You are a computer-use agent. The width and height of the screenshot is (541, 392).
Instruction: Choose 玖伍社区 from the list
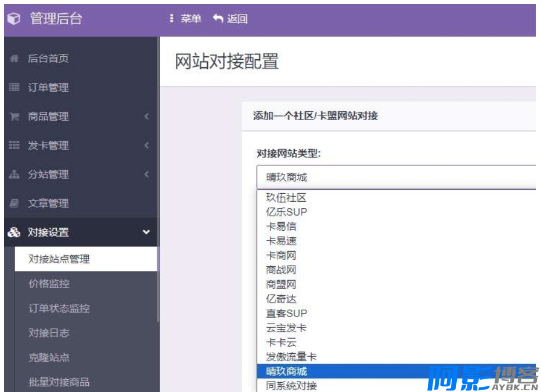coord(396,198)
